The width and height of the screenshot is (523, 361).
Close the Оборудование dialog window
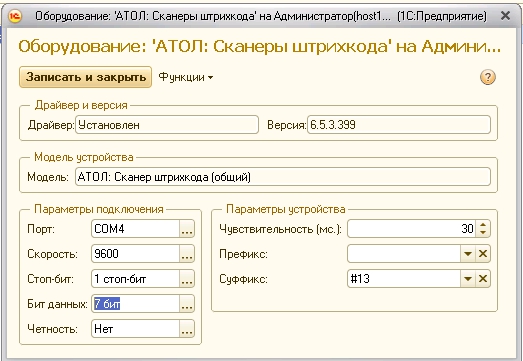(506, 16)
